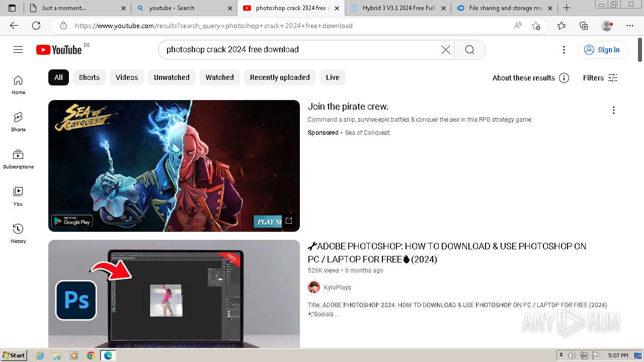Click the Sign in button
Viewport: 644px width, 362px height.
[602, 49]
